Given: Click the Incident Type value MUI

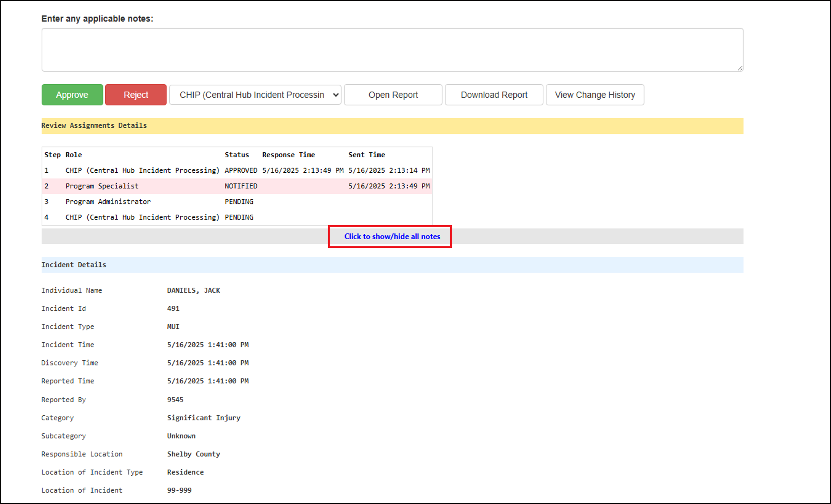Looking at the screenshot, I should 173,327.
